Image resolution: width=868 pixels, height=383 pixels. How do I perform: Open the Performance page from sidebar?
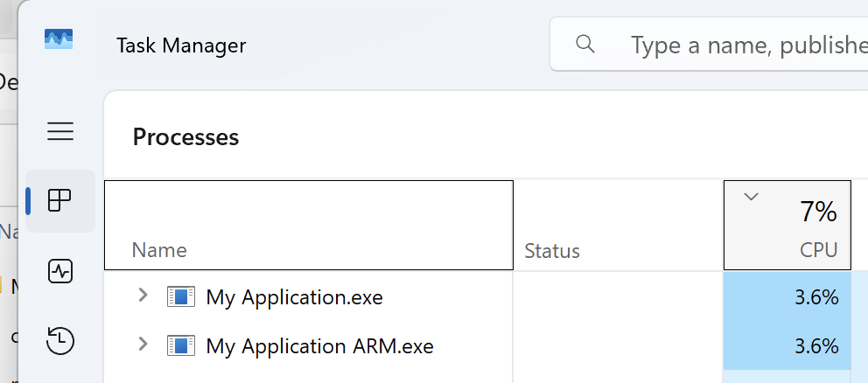[x=60, y=271]
